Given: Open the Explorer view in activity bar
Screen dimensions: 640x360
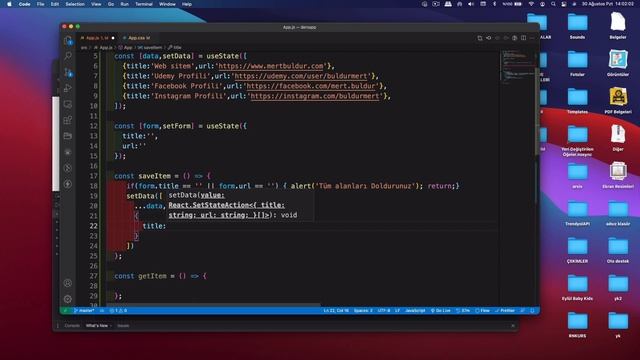Looking at the screenshot, I should pos(68,40).
